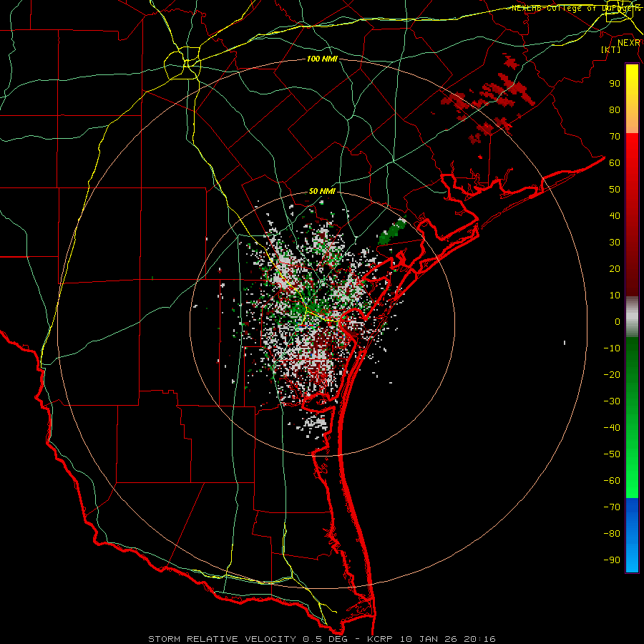Select the positive 70 scale label

click(x=615, y=137)
